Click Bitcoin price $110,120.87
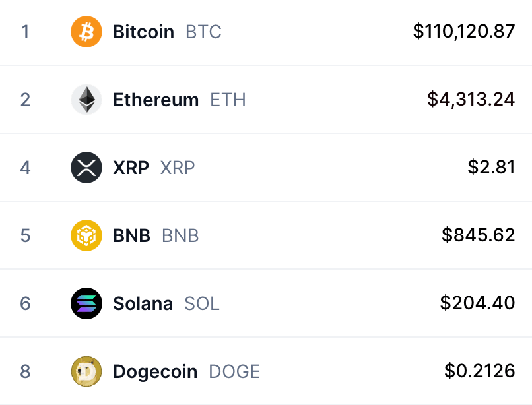The width and height of the screenshot is (532, 405). 464,31
